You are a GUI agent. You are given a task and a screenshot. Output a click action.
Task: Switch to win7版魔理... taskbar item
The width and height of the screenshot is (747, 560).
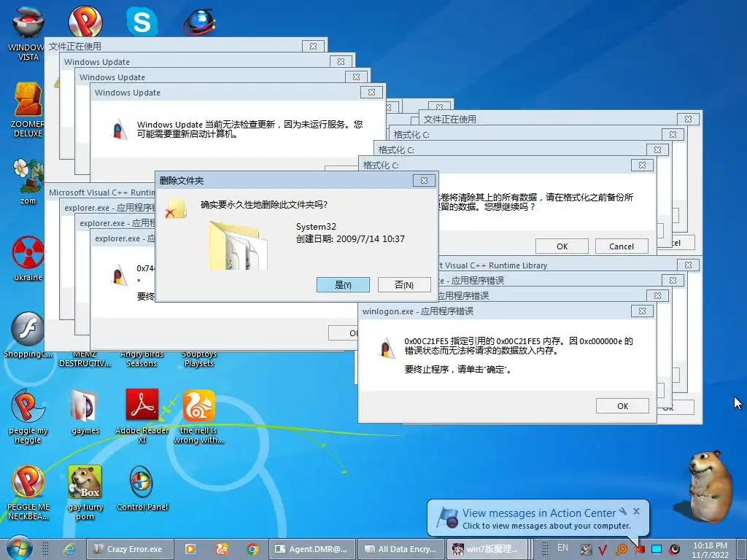487,549
